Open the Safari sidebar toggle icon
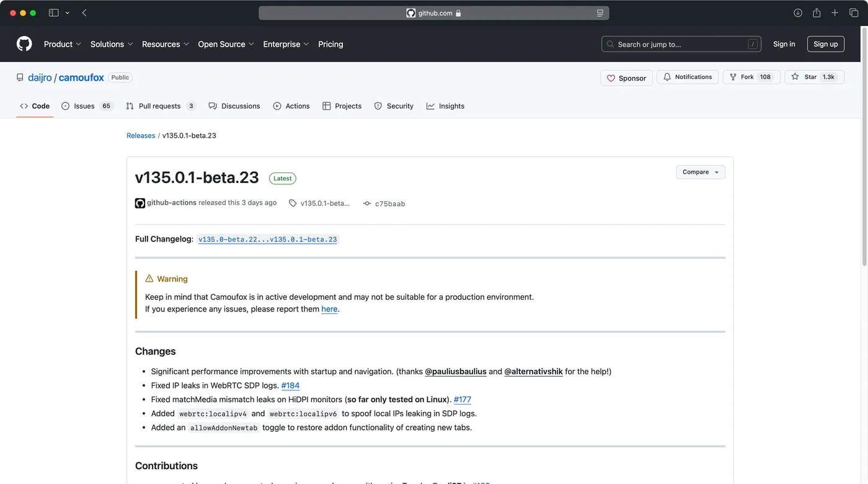Image resolution: width=868 pixels, height=484 pixels. tap(54, 13)
